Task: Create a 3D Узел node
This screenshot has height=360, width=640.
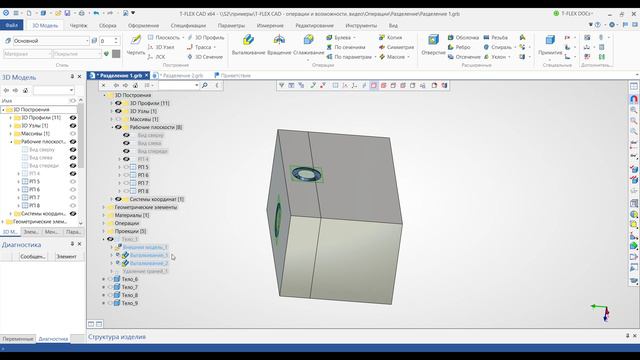Action: (161, 47)
